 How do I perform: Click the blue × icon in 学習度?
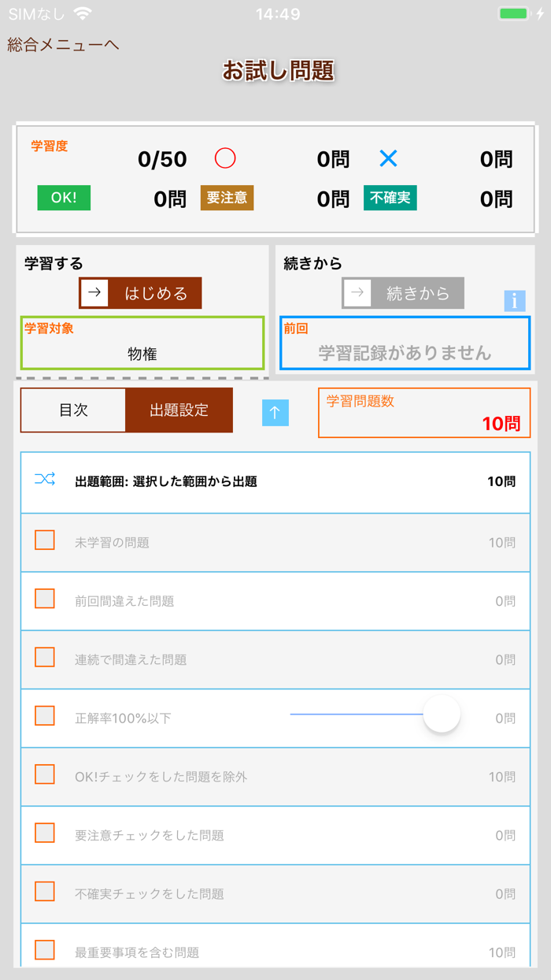pos(387,158)
